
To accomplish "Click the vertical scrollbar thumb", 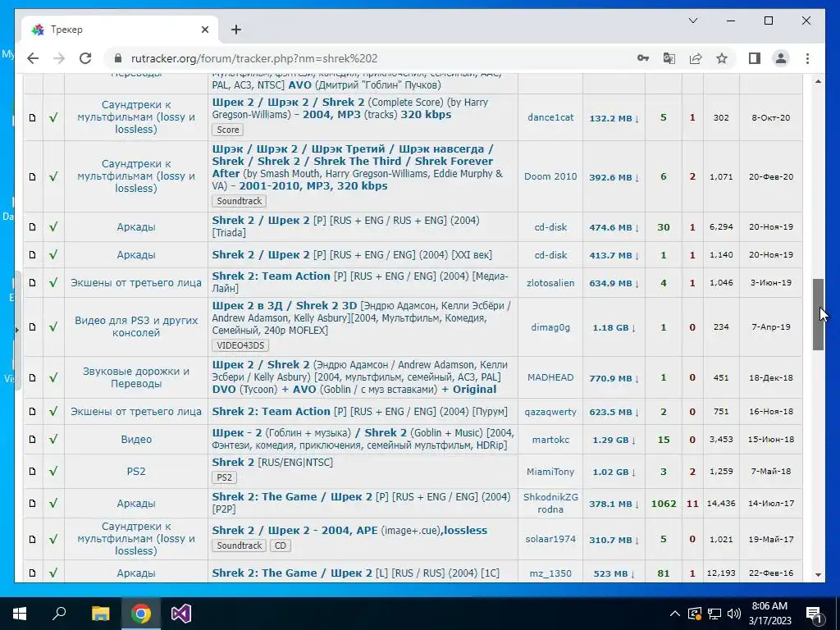I will 818,314.
